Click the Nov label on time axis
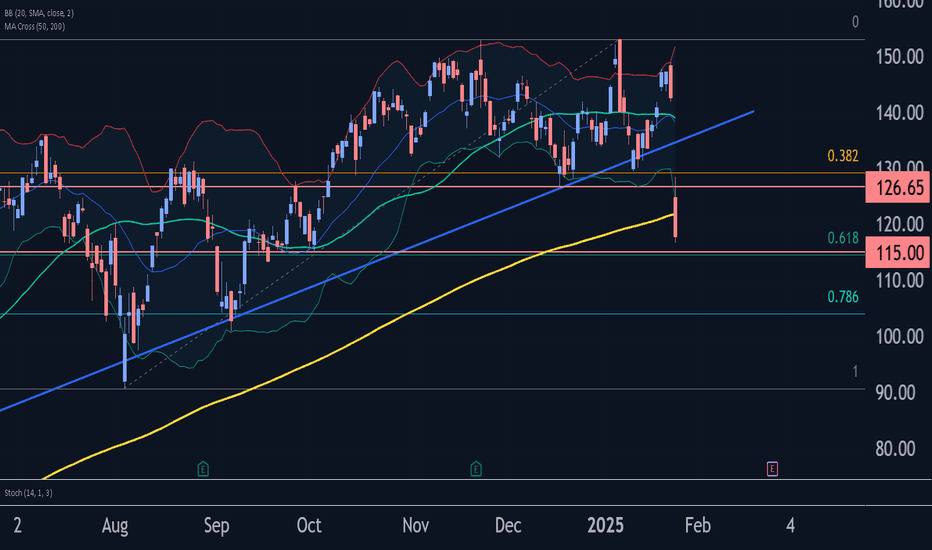Image resolution: width=932 pixels, height=550 pixels. (415, 526)
